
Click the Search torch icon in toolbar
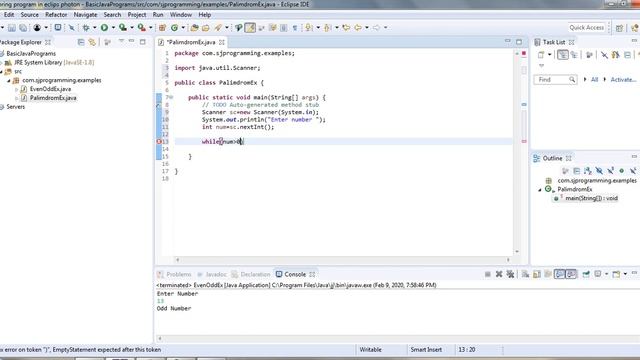tap(218, 27)
